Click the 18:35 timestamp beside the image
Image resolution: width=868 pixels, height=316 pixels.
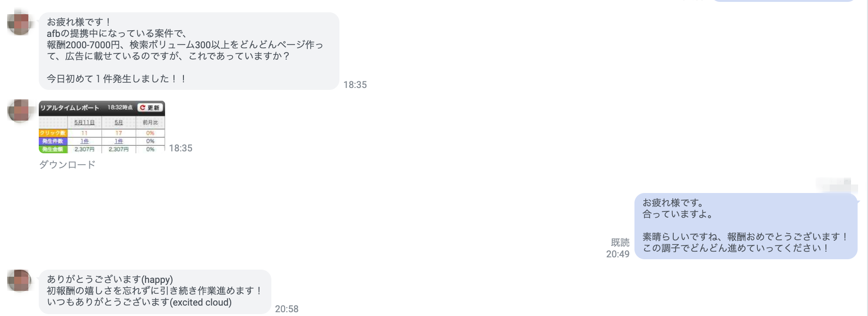tap(181, 148)
